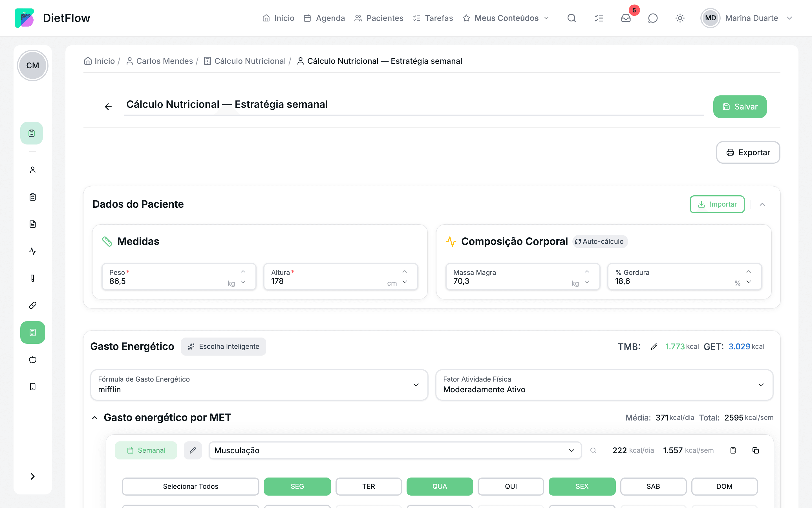Screen dimensions: 812x508
Task: Save with the Salvar button
Action: pyautogui.click(x=740, y=106)
